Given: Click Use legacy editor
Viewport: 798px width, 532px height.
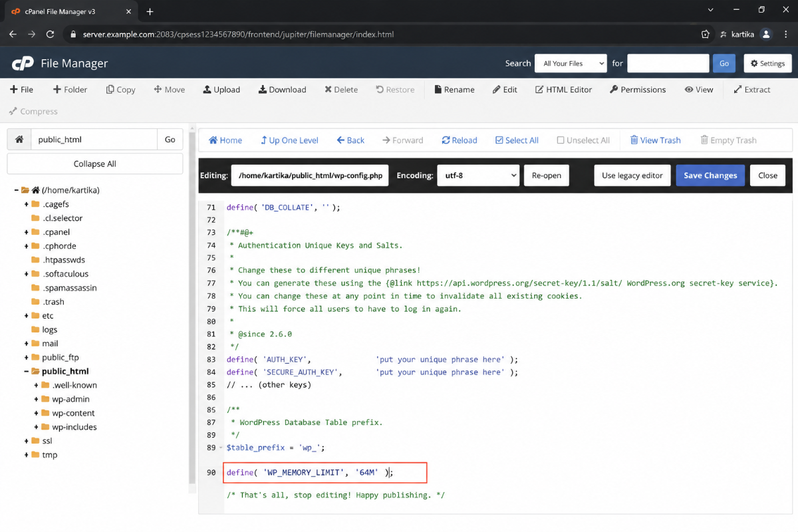Looking at the screenshot, I should [x=632, y=176].
